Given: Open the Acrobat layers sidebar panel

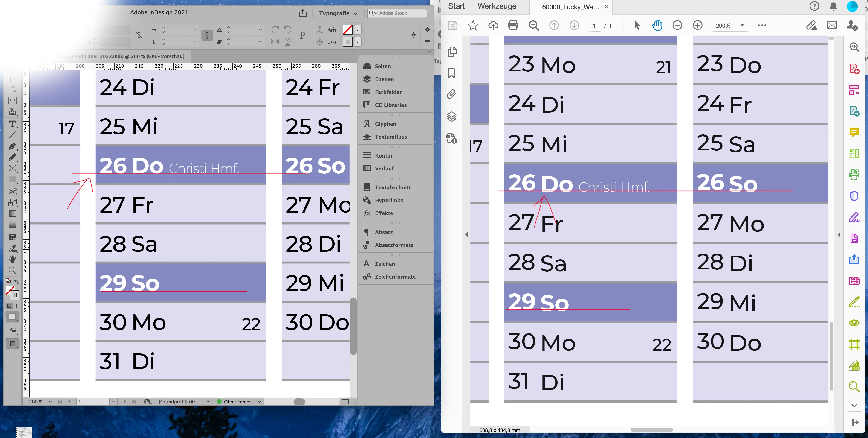Looking at the screenshot, I should [451, 117].
